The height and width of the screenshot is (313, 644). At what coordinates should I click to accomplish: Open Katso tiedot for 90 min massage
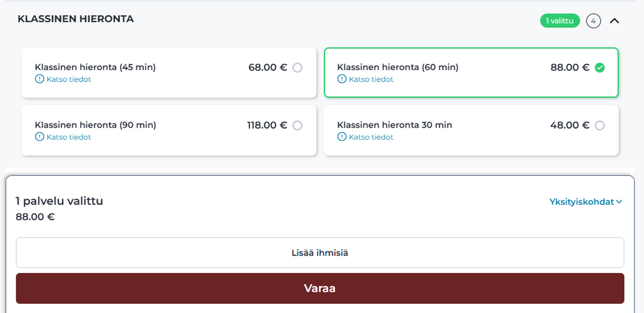tap(69, 137)
